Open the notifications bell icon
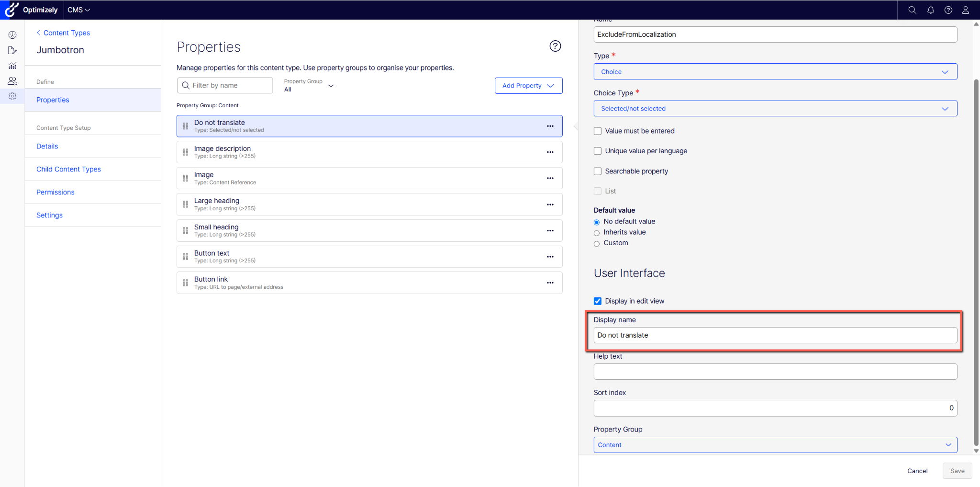Viewport: 980px width, 487px height. 930,10
